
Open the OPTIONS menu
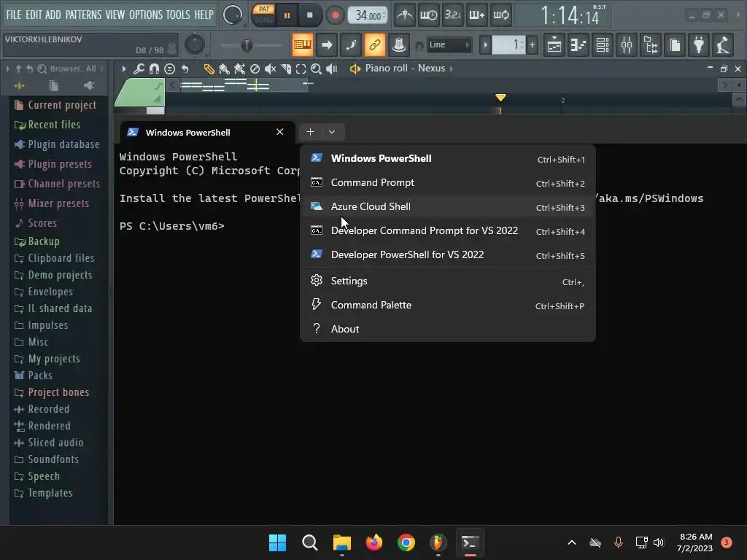(146, 15)
